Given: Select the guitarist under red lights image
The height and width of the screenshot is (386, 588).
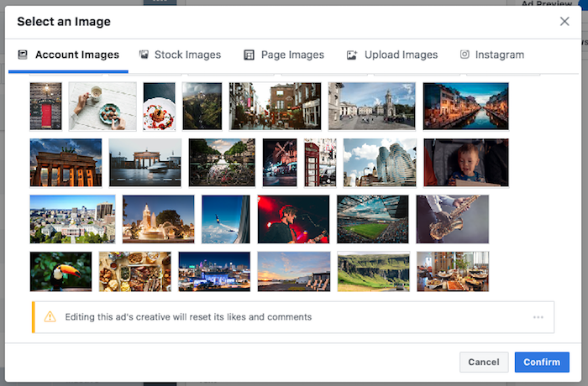Looking at the screenshot, I should pyautogui.click(x=294, y=219).
